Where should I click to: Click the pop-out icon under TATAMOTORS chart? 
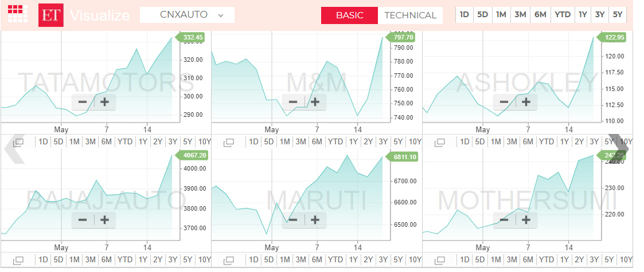(18, 142)
